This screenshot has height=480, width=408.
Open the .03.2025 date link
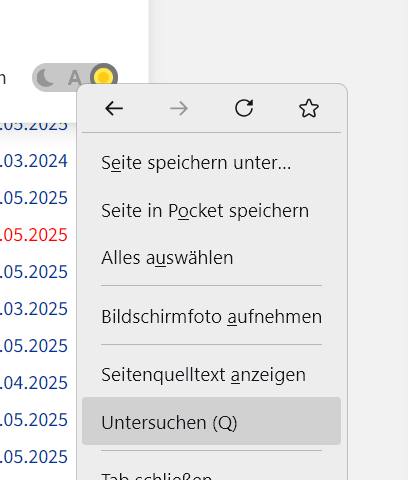click(x=34, y=309)
